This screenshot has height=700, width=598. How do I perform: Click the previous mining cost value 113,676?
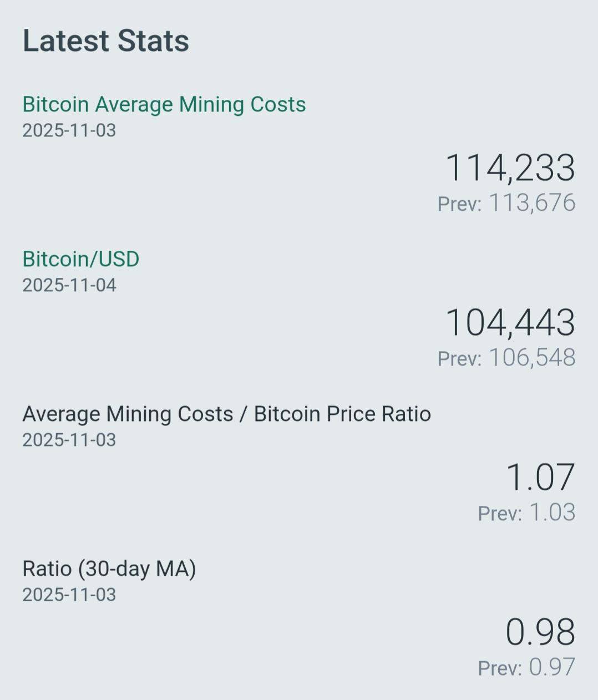click(x=532, y=203)
